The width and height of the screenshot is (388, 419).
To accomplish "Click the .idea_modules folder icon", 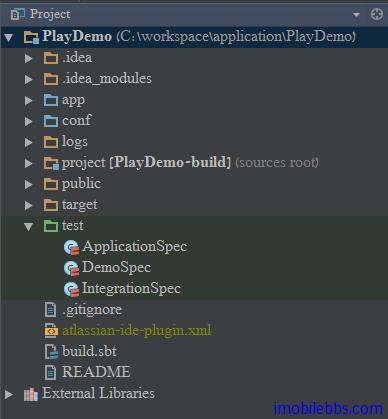I will point(51,79).
